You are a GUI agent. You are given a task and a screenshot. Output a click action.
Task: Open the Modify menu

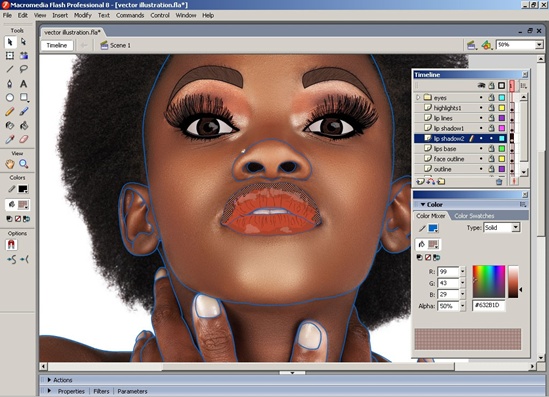(82, 15)
